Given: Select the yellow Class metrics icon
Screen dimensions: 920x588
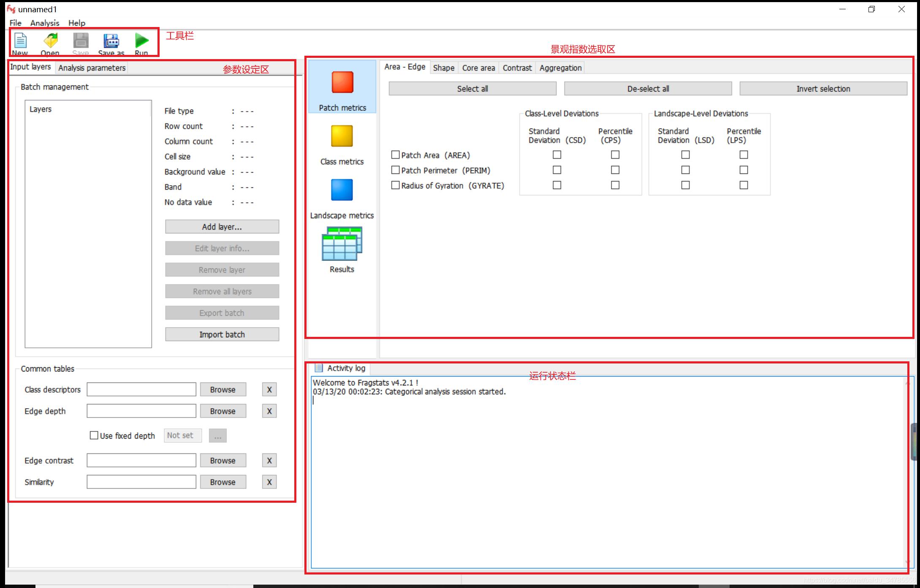Looking at the screenshot, I should [342, 136].
